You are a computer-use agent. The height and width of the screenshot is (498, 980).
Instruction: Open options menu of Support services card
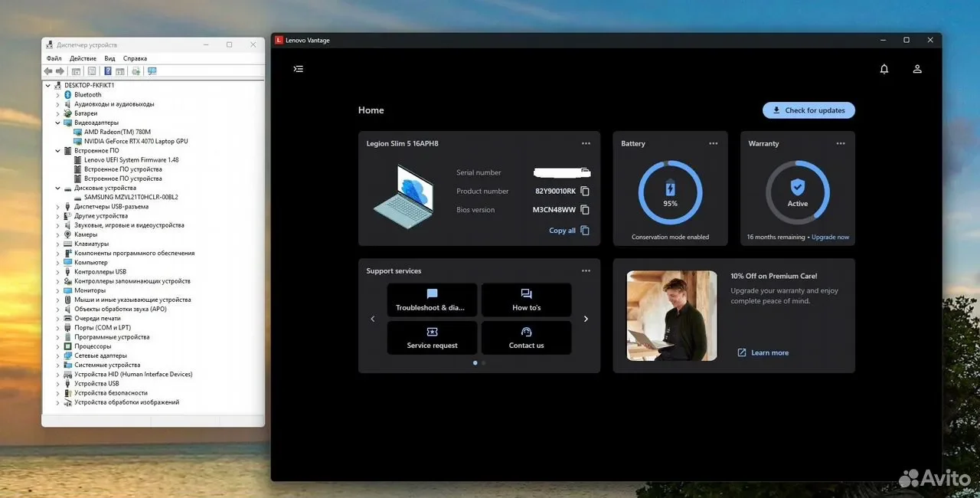[586, 270]
